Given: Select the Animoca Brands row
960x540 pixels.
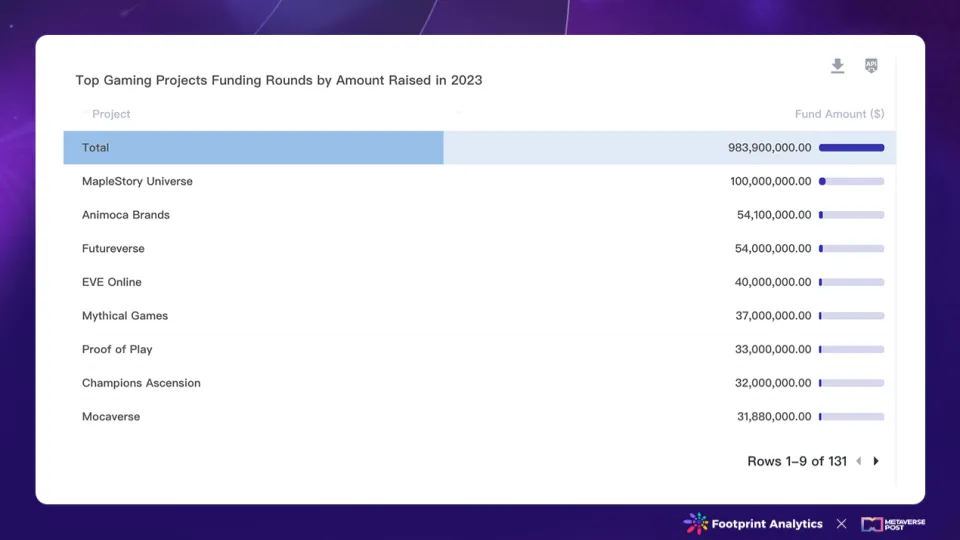Looking at the screenshot, I should tap(479, 215).
